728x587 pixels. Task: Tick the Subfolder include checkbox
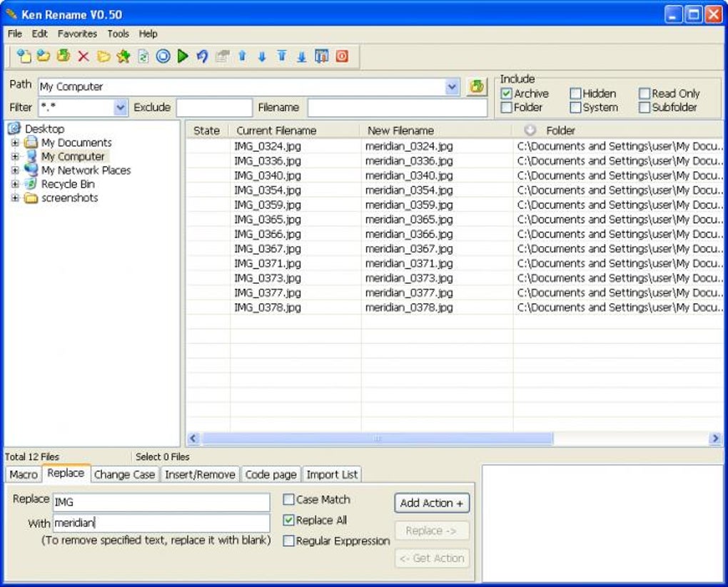tap(644, 108)
